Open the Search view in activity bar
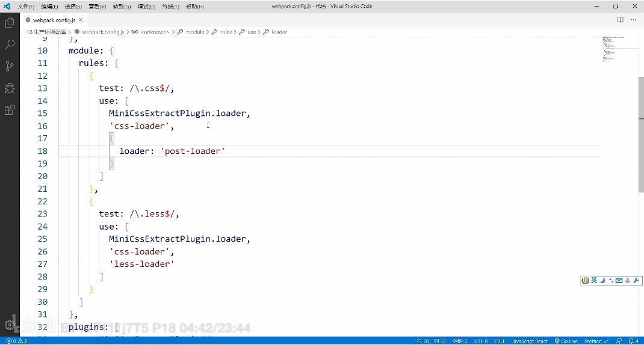644x345 pixels. 10,44
